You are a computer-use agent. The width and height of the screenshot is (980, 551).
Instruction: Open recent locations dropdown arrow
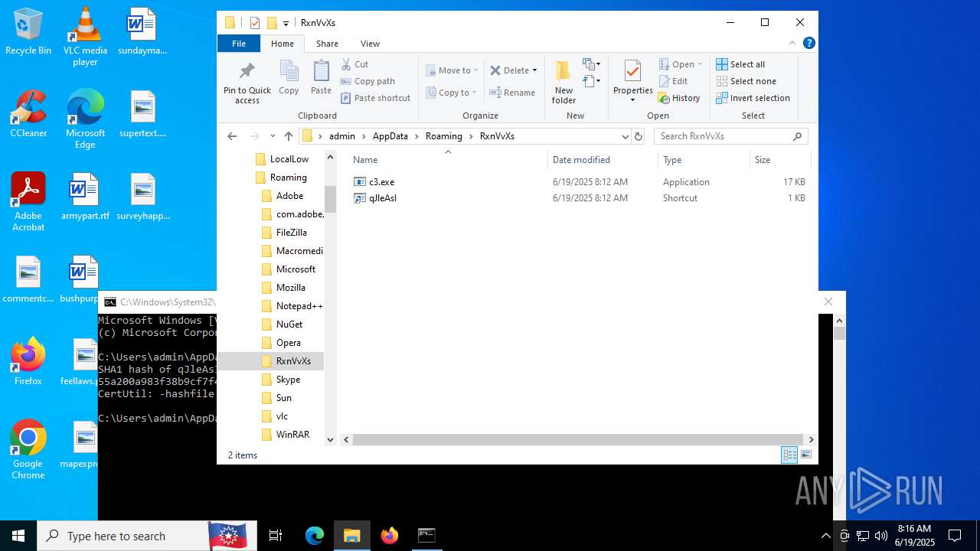(x=272, y=136)
